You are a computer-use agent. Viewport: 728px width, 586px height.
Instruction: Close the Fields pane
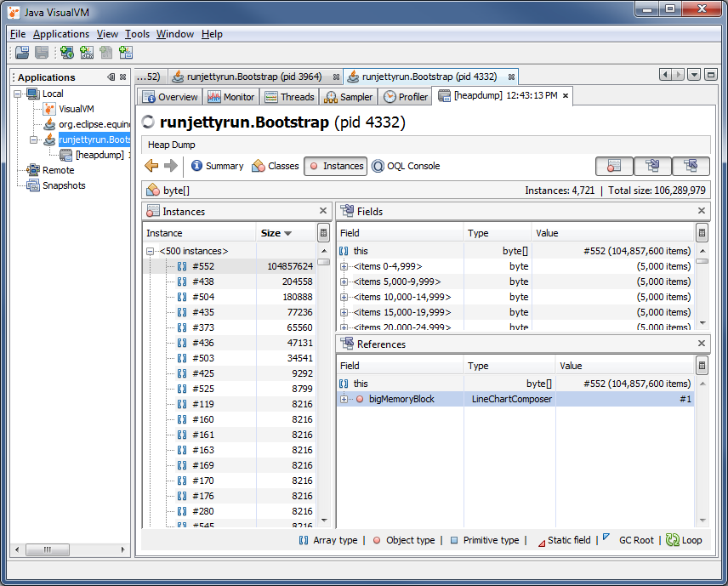coord(702,211)
